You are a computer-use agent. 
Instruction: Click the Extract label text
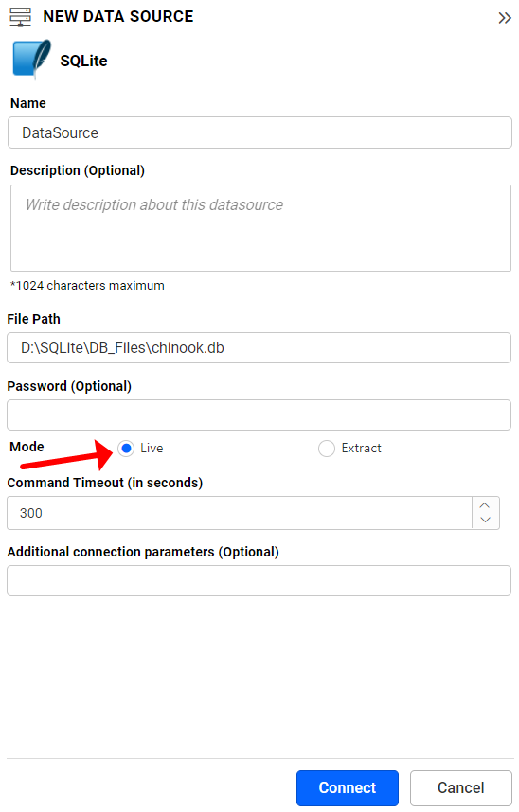[x=362, y=448]
